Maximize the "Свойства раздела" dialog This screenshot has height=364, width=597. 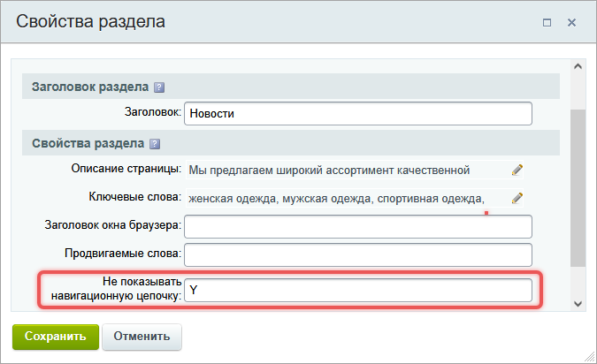(x=547, y=21)
